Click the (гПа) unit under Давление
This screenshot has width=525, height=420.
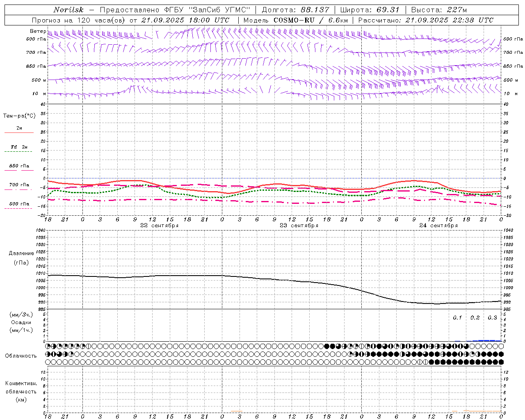coord(21,262)
